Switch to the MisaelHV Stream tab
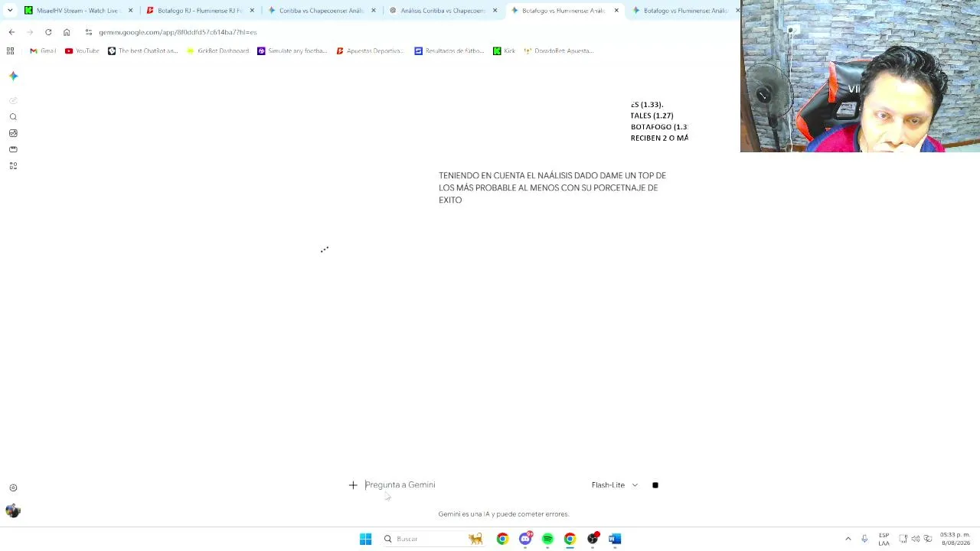 (x=77, y=11)
